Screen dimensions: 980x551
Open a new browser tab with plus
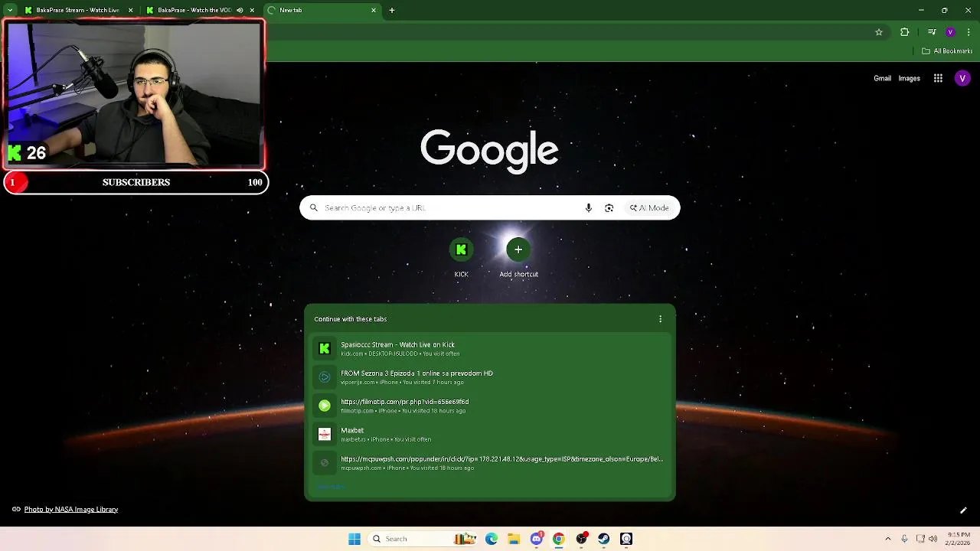point(392,10)
